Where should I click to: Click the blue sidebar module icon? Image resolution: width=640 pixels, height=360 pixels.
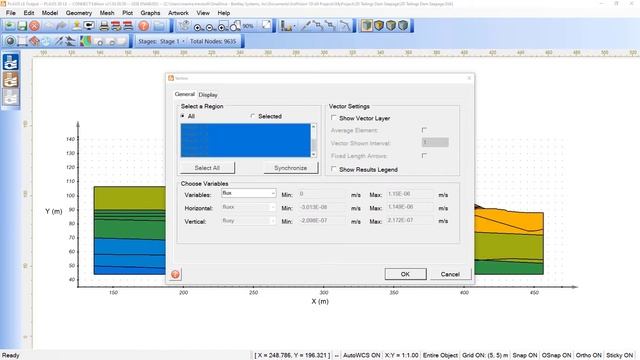pos(11,62)
